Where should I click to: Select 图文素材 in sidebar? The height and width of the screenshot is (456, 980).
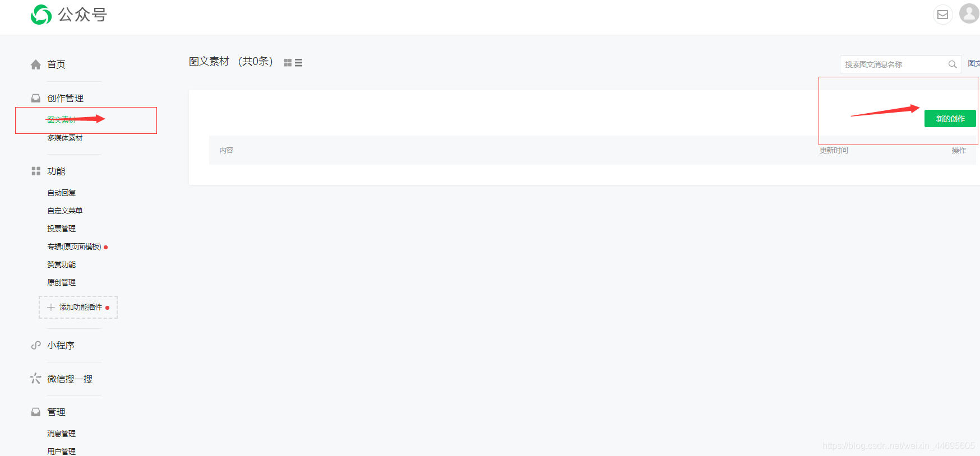[x=61, y=119]
